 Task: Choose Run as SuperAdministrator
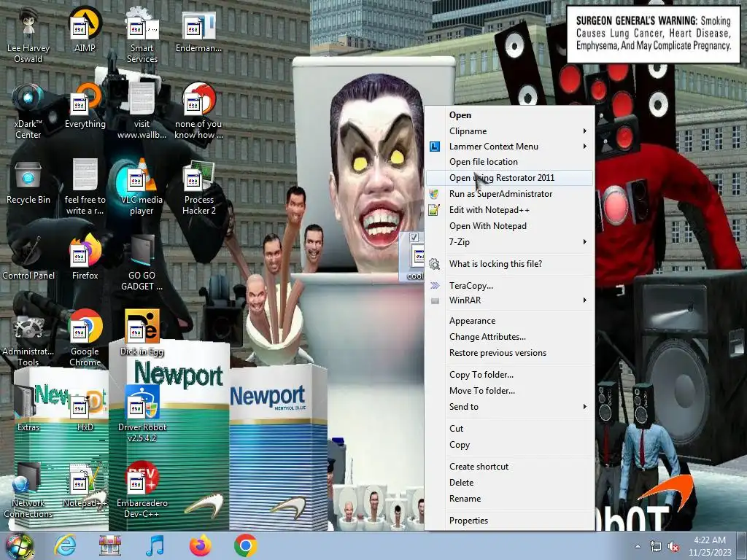coord(508,194)
